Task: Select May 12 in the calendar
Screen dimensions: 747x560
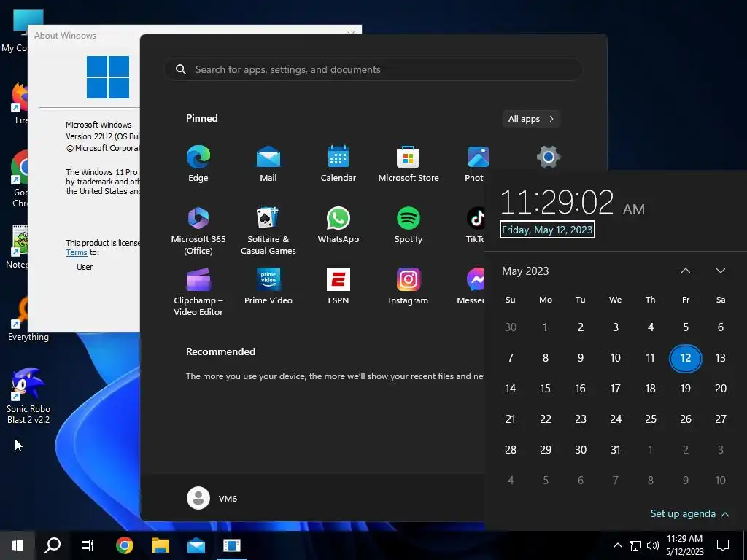Action: pyautogui.click(x=686, y=357)
